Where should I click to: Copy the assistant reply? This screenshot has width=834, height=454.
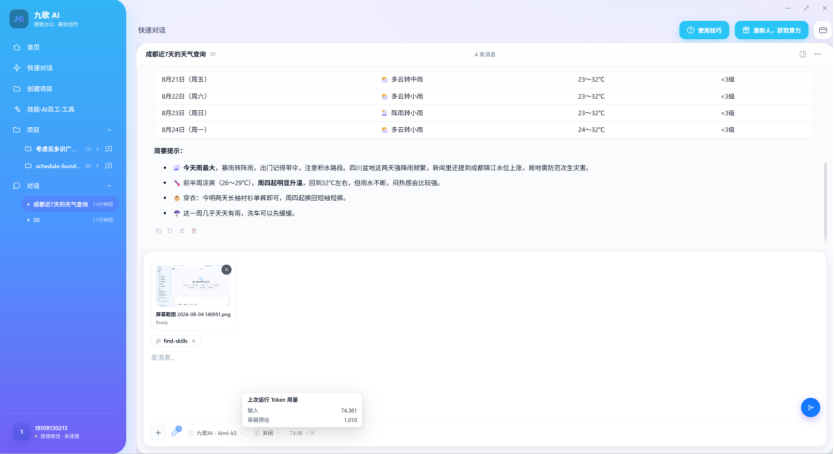point(158,231)
